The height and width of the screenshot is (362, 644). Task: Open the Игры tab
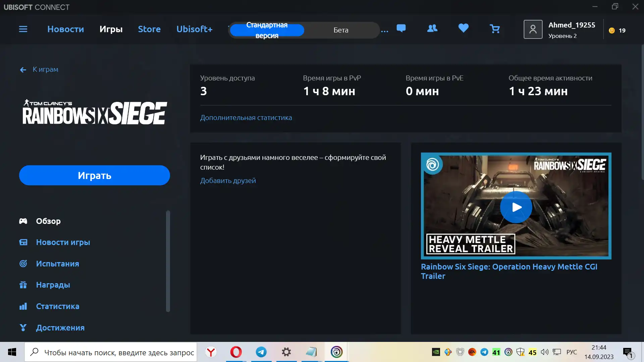click(x=111, y=29)
